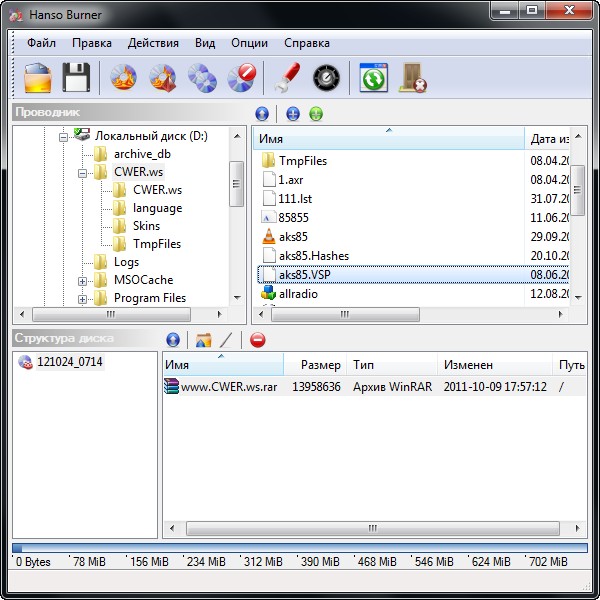Viewport: 600px width, 600px height.
Task: Select the aks85.Hashes file in list
Action: click(314, 256)
